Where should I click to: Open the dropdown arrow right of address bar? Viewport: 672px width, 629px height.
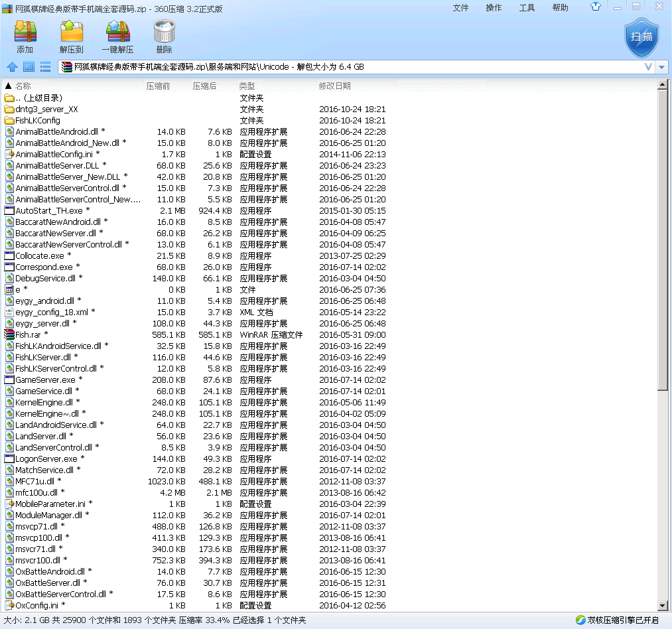click(662, 67)
